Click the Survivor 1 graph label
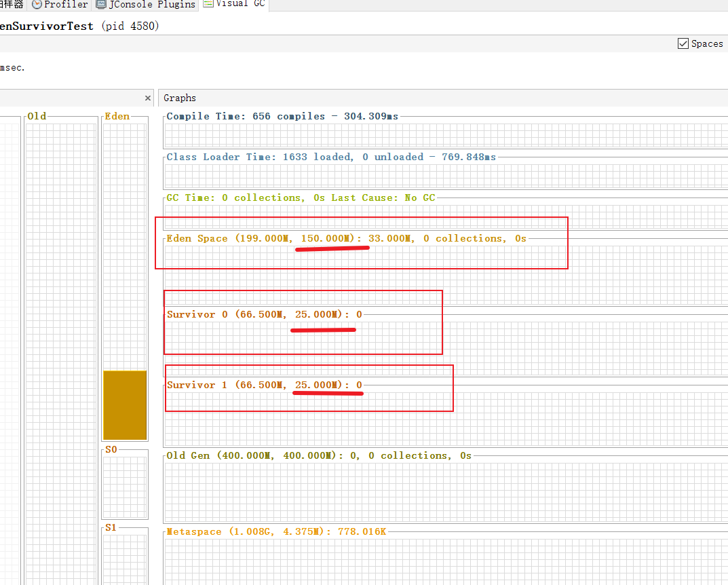Image resolution: width=728 pixels, height=585 pixels. pyautogui.click(x=265, y=385)
